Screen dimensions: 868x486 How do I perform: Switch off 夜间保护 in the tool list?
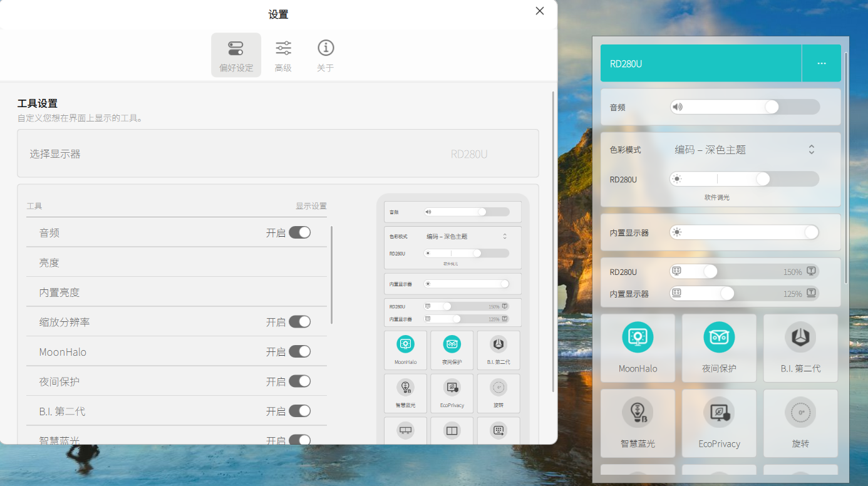299,381
